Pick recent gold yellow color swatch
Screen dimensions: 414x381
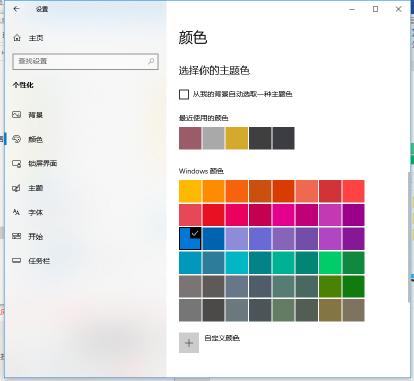point(237,138)
